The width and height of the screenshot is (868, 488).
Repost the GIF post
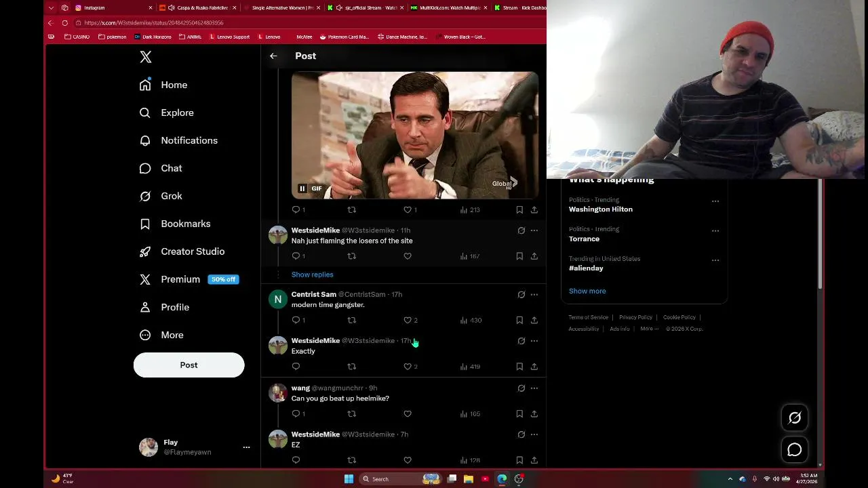351,210
